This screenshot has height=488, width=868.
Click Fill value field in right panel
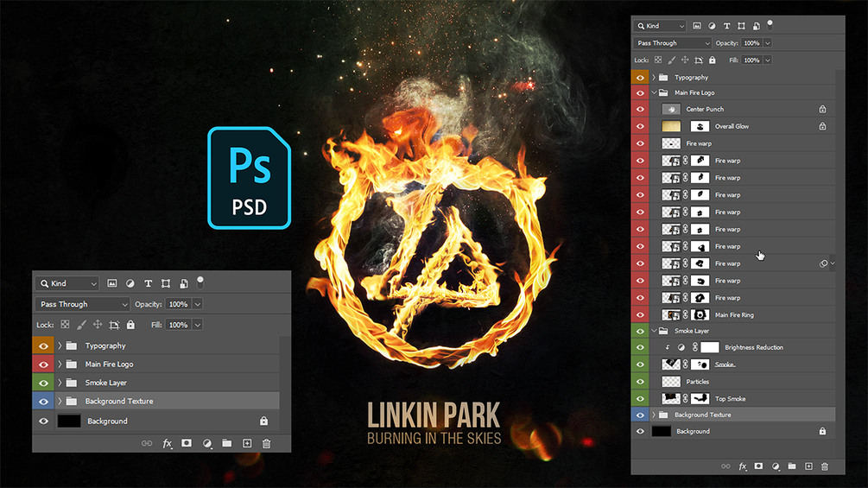coord(751,60)
